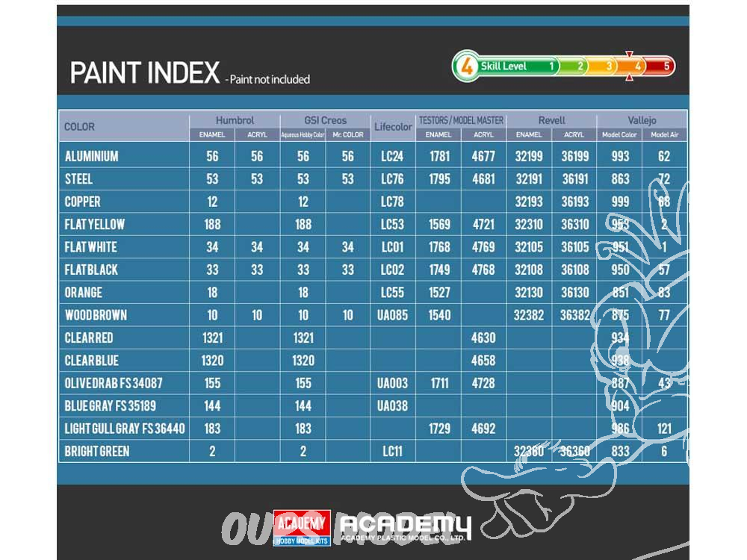Click the Model Air sub-header
The height and width of the screenshot is (560, 747).
665,134
